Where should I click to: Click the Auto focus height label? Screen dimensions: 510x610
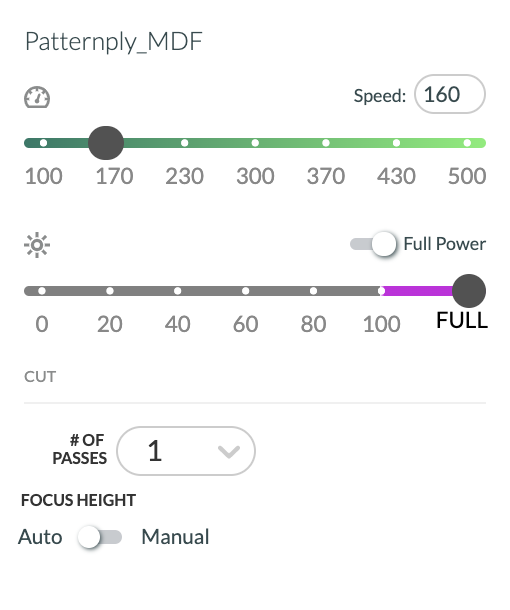click(40, 537)
